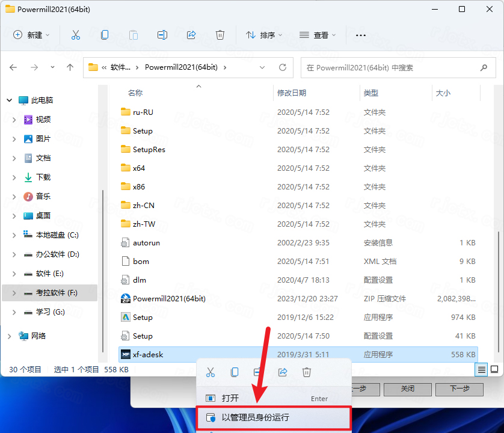504x433 pixels.
Task: Select the zh-TW folder name
Action: click(144, 224)
